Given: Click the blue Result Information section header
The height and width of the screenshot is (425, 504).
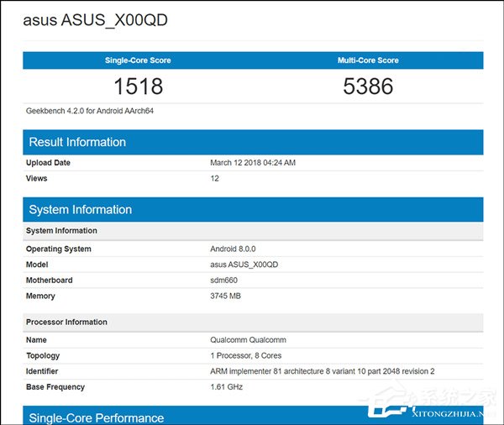Looking at the screenshot, I should (77, 142).
